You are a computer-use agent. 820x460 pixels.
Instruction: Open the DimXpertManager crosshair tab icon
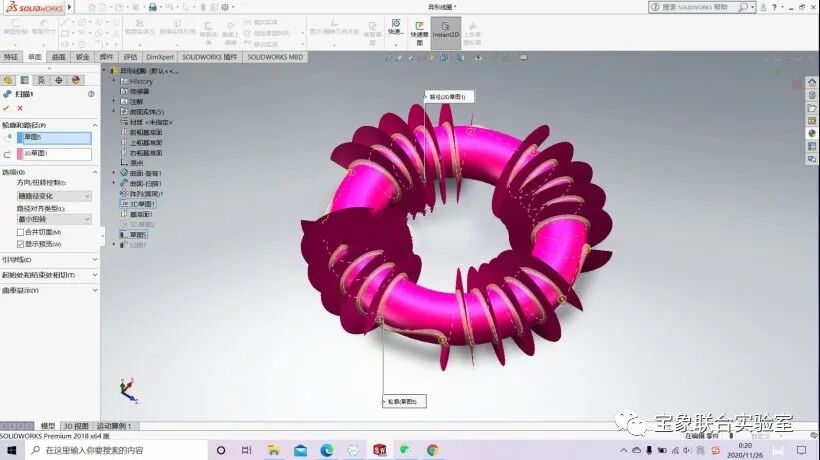(59, 80)
